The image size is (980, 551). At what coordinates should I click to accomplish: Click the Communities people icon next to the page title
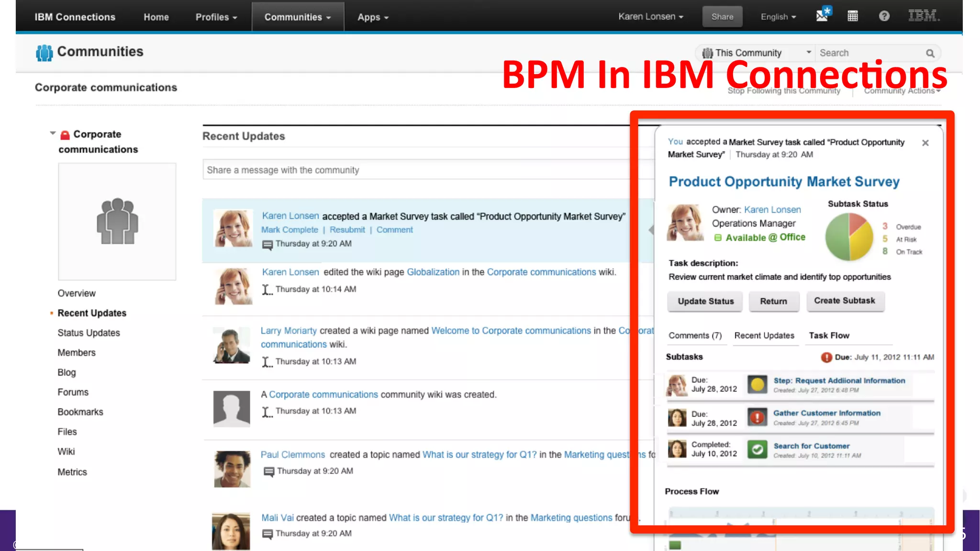[44, 53]
